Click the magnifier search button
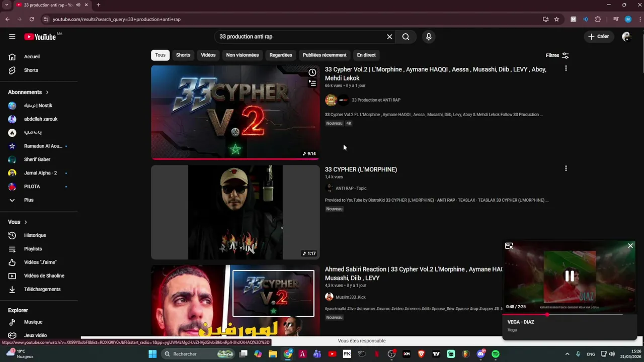This screenshot has width=644, height=362. [406, 37]
